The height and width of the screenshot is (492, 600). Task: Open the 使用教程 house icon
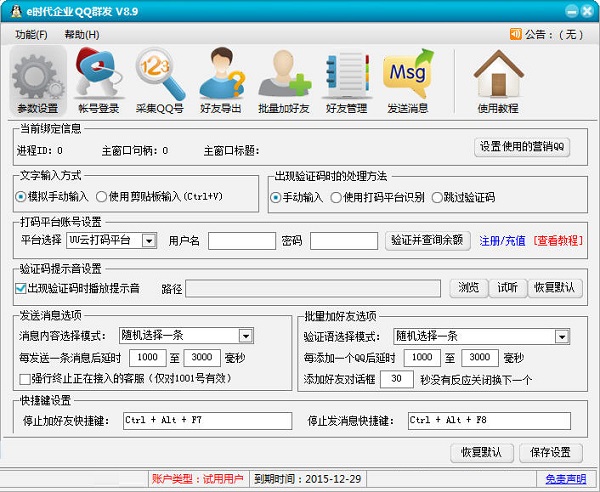pos(498,81)
